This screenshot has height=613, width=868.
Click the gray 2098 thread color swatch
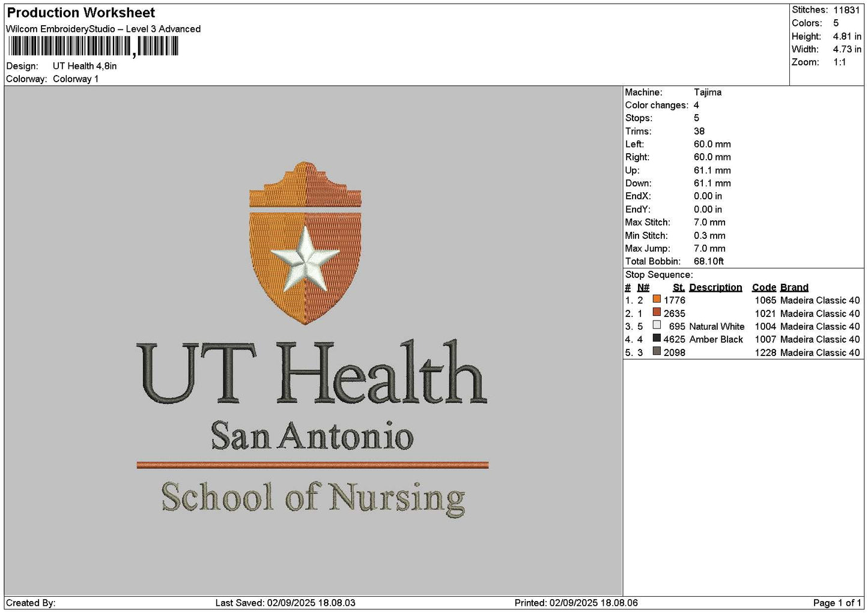(x=657, y=352)
